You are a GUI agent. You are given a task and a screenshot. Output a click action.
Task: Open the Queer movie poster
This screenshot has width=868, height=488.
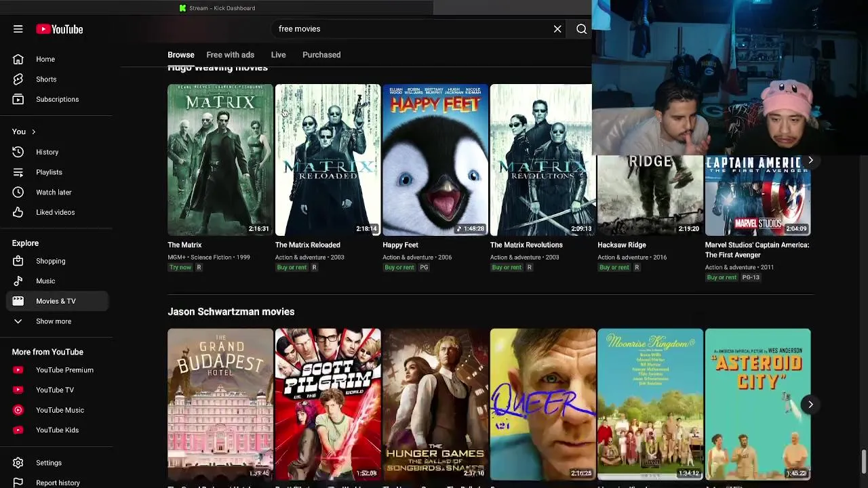[x=542, y=404]
